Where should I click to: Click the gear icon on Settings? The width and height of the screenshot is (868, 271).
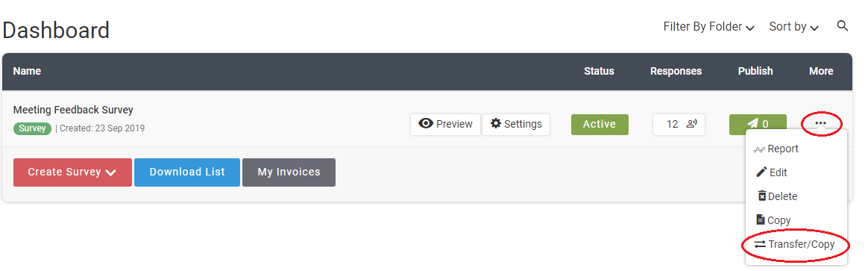pyautogui.click(x=496, y=124)
